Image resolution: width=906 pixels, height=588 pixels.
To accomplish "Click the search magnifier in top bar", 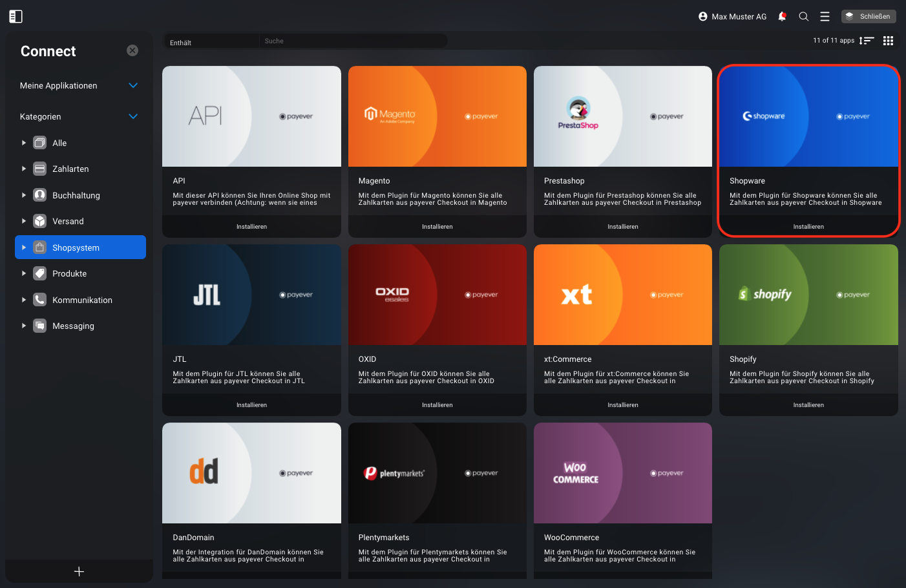I will 804,17.
